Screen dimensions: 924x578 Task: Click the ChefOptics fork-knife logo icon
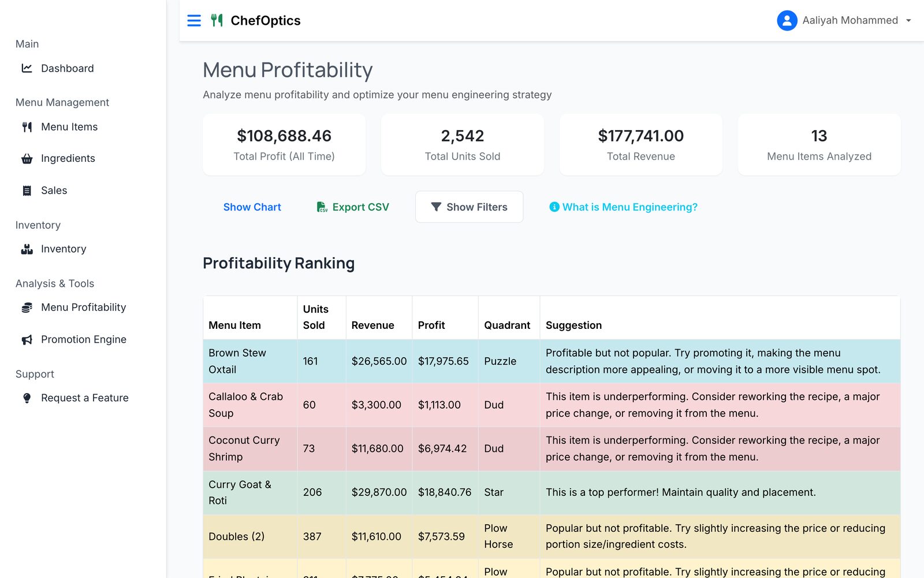click(217, 21)
